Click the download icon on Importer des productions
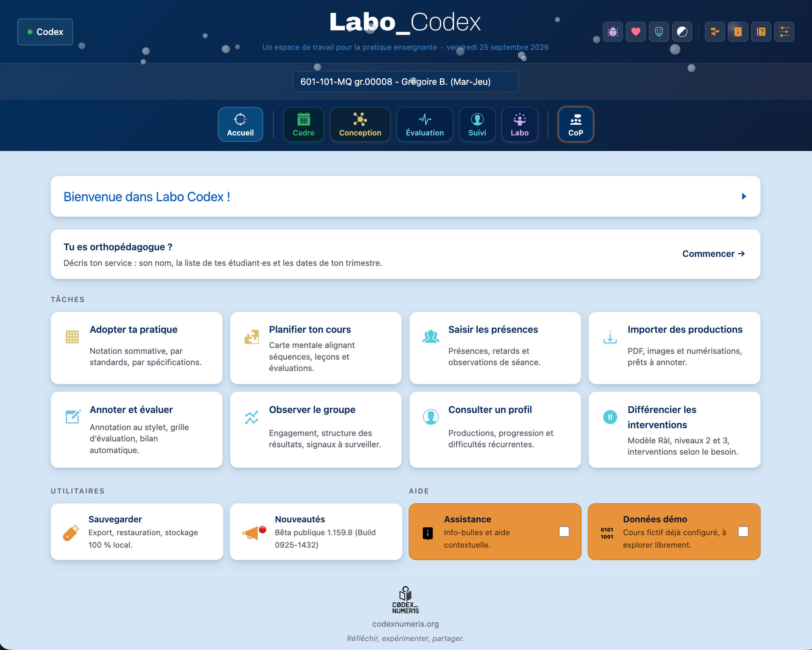Screen dimensions: 812x650 click(x=610, y=337)
